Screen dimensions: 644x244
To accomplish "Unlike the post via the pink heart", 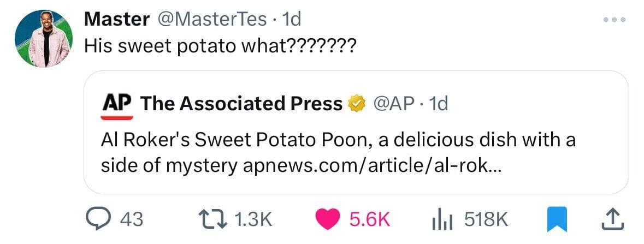I will coord(328,219).
